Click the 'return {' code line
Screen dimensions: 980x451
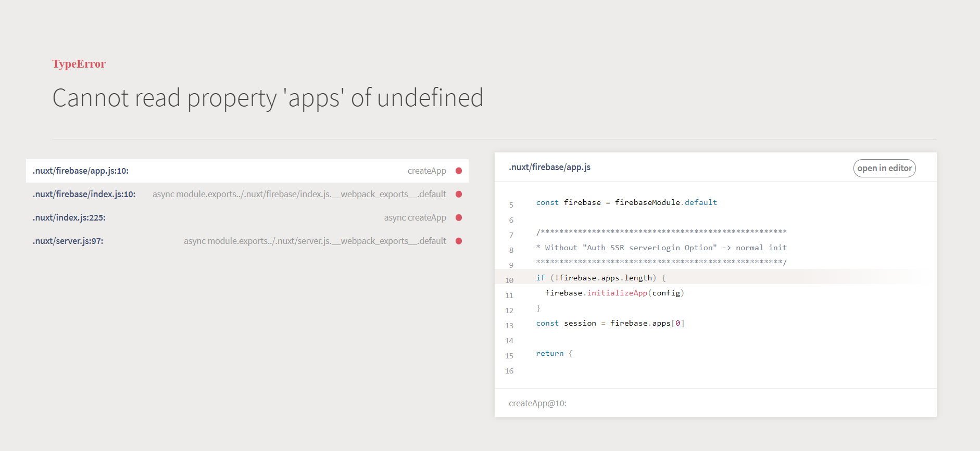coord(555,353)
